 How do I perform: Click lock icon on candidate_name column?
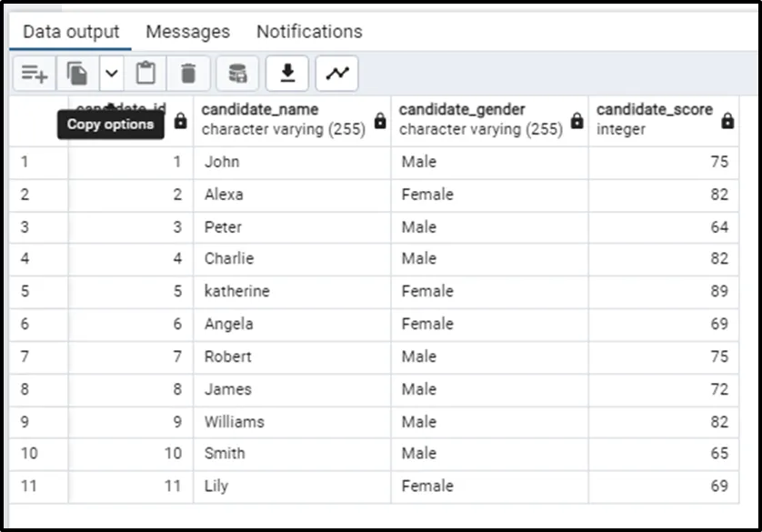coord(380,121)
